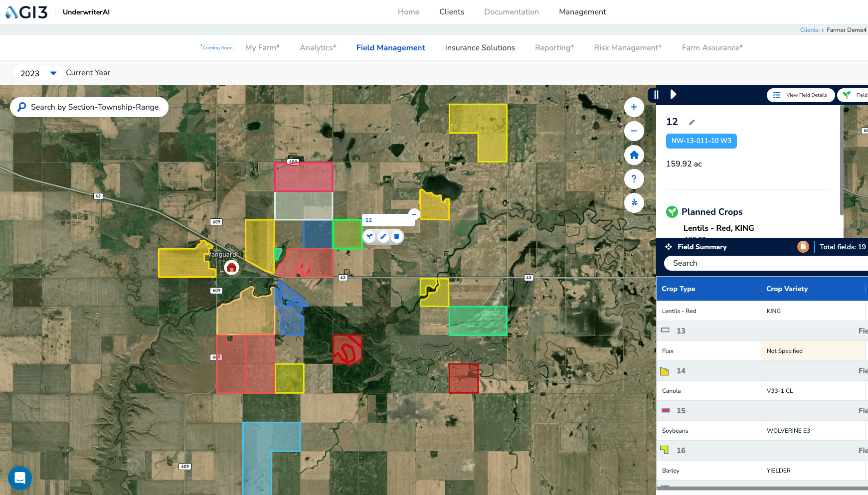Open map help question mark icon
Viewport: 868px width, 495px height.
(634, 179)
